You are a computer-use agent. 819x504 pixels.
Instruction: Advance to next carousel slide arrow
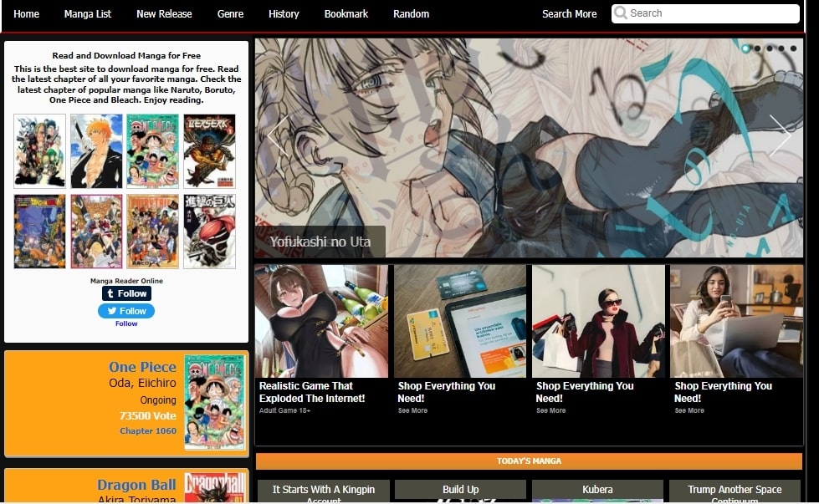(781, 135)
